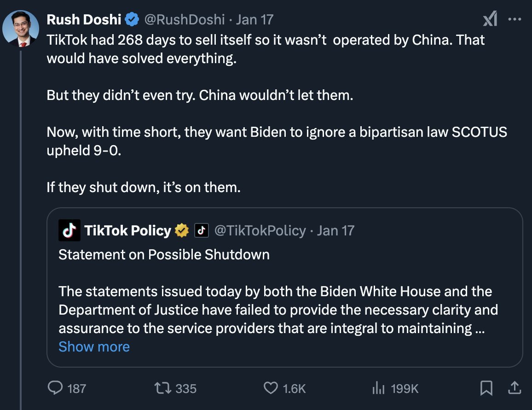Click gold verified badge on TikTok Policy
532x410 pixels.
[181, 230]
